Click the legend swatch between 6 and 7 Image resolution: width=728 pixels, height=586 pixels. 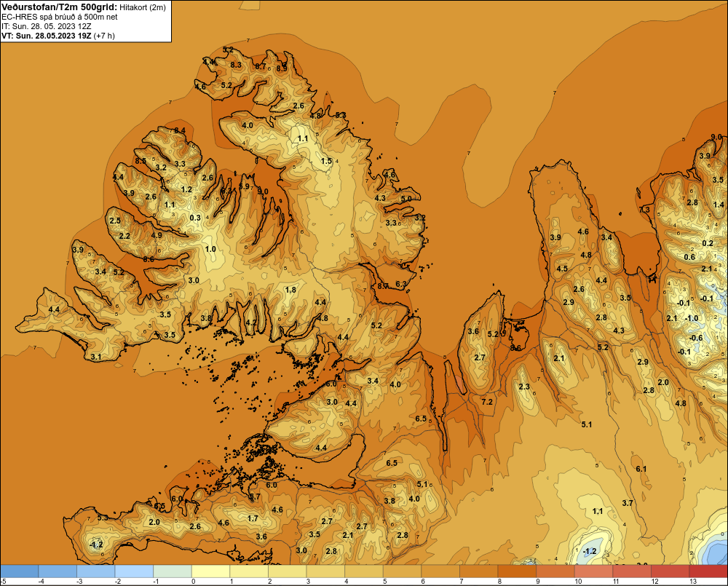[x=440, y=571]
